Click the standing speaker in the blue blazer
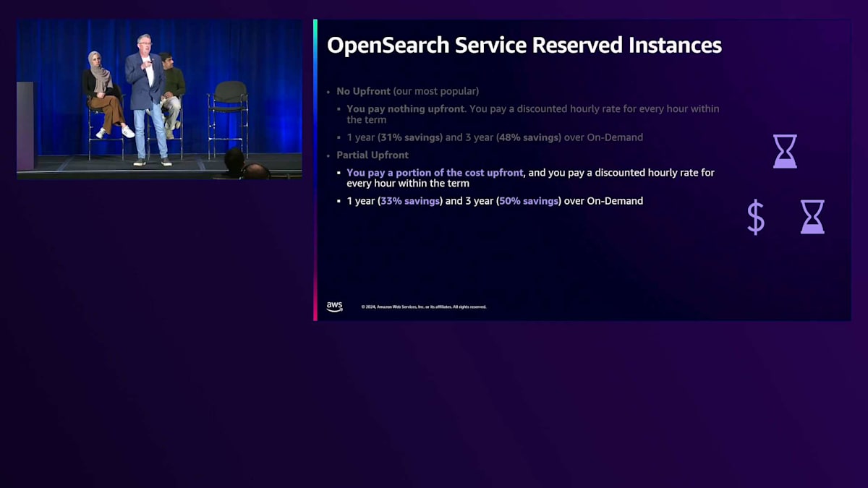Viewport: 868px width, 488px height. (x=148, y=100)
